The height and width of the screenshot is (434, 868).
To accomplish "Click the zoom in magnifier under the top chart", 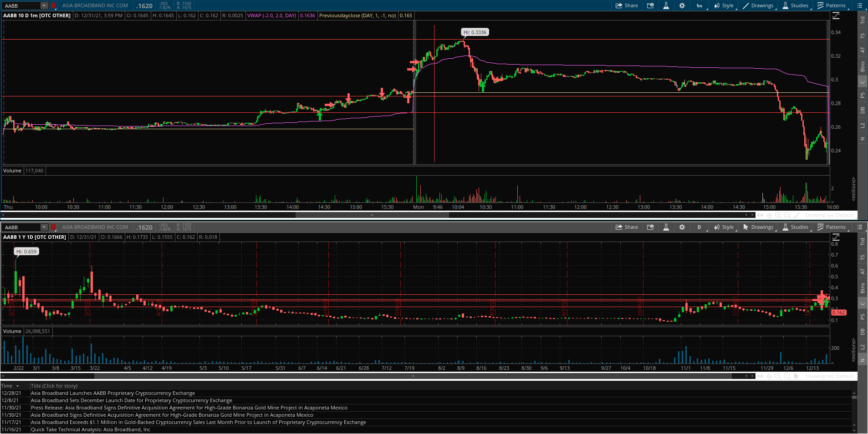I will pyautogui.click(x=778, y=215).
